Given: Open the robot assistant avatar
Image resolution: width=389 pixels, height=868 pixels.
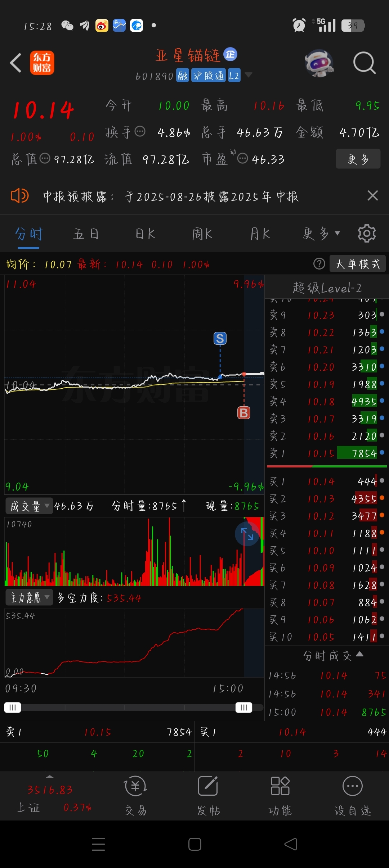Looking at the screenshot, I should [319, 63].
